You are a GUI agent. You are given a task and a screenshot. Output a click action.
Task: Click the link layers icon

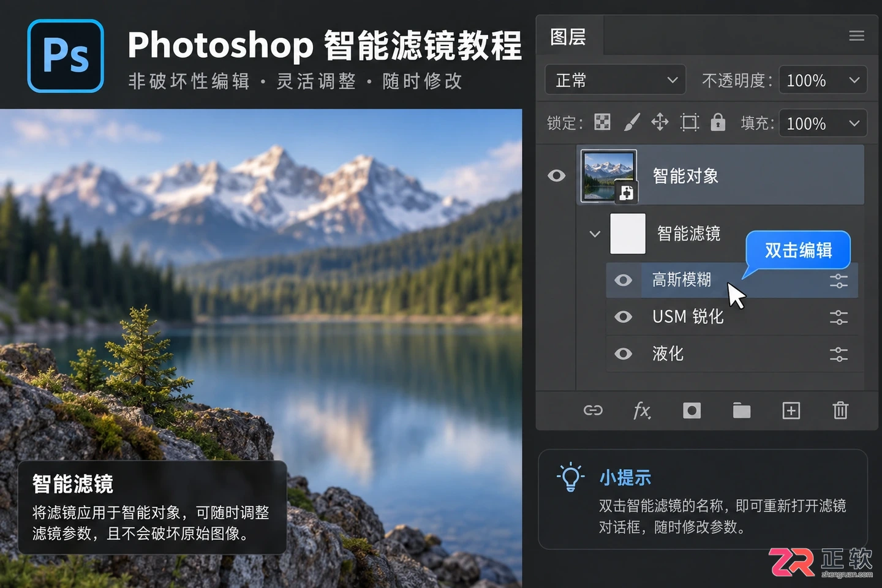coord(593,410)
